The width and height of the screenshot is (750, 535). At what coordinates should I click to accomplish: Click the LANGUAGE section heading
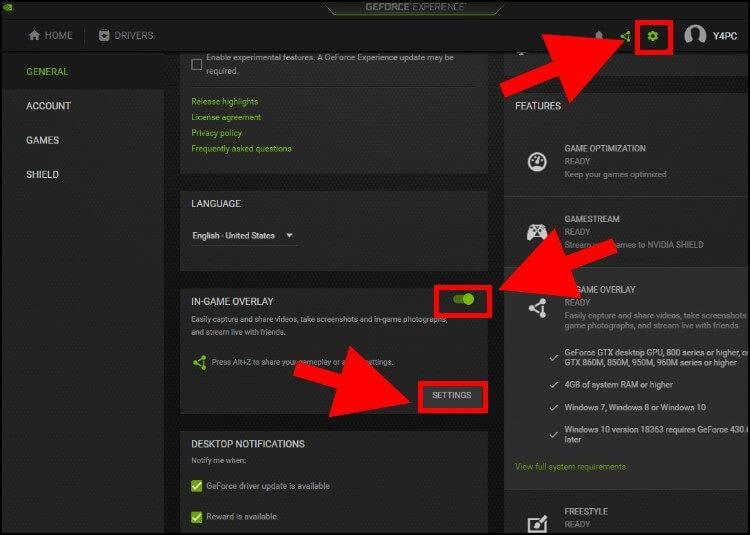click(x=216, y=204)
